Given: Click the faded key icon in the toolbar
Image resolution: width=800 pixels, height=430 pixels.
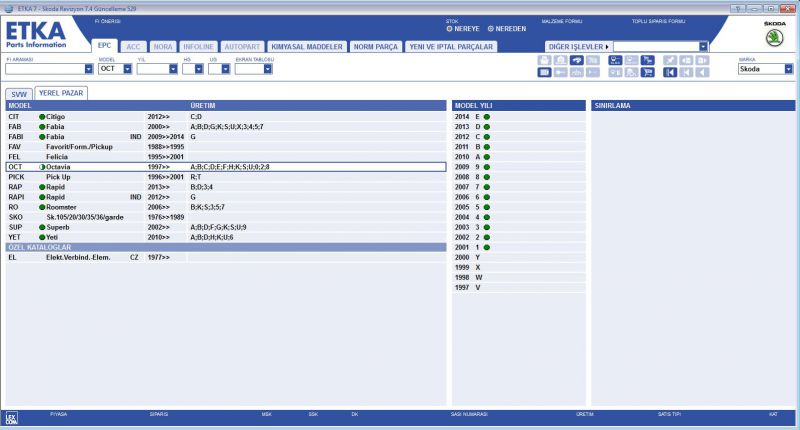Looking at the screenshot, I should (561, 72).
